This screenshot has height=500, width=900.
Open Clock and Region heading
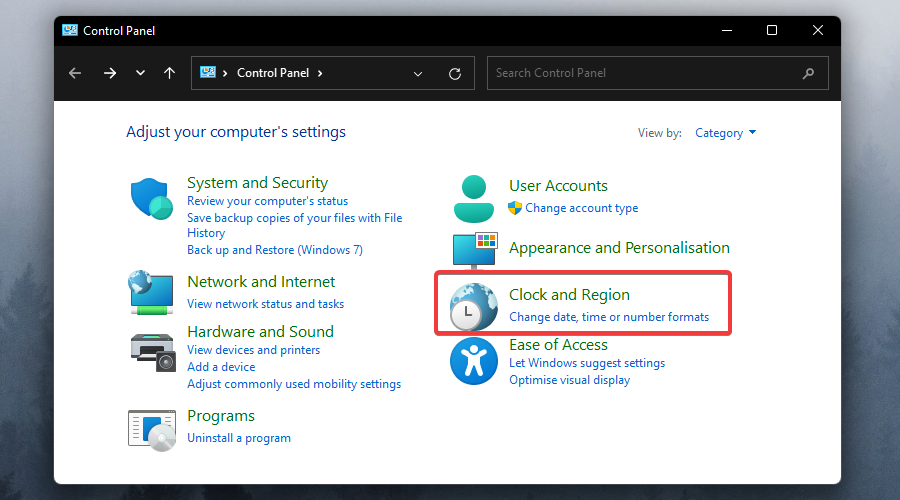[x=569, y=294]
